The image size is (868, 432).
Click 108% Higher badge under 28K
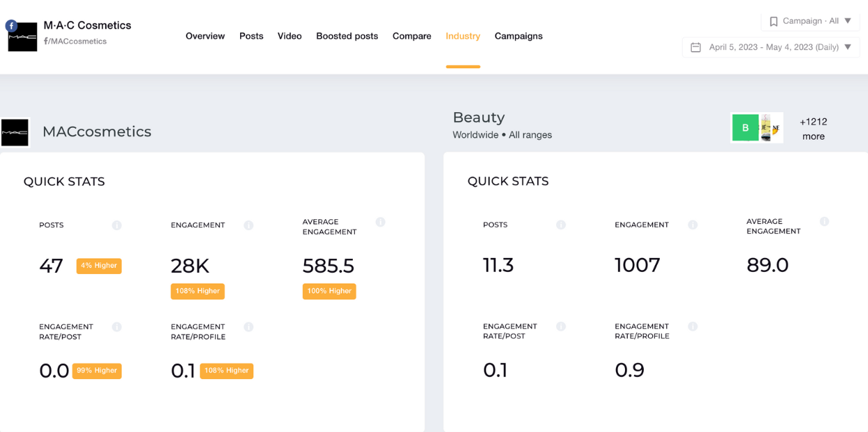point(198,291)
